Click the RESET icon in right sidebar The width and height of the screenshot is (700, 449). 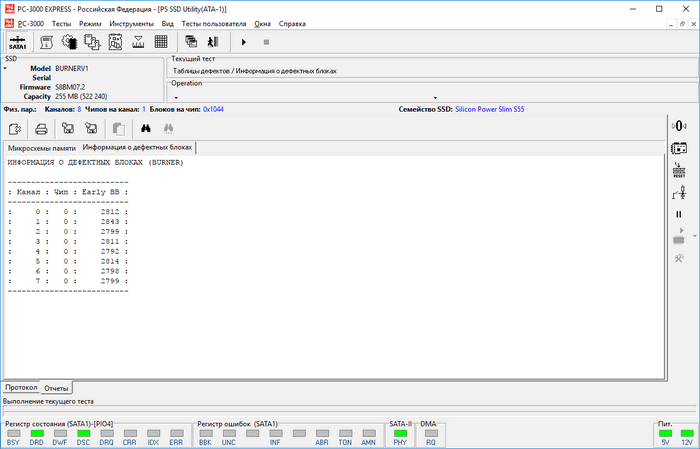click(679, 170)
